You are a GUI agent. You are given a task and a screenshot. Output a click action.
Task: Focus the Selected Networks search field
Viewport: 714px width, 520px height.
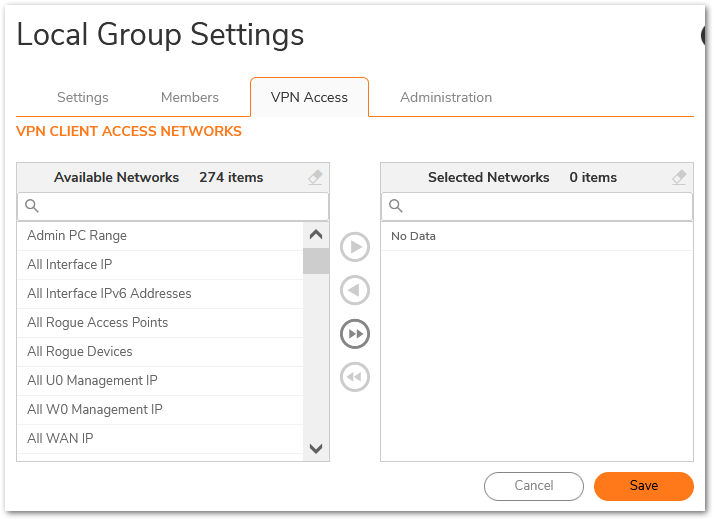point(545,207)
